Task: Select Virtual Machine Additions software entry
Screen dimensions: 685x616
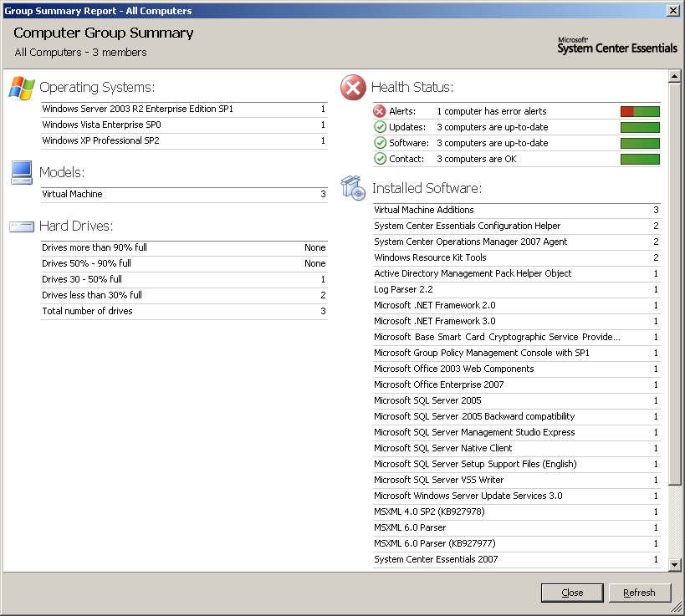Action: (x=516, y=210)
